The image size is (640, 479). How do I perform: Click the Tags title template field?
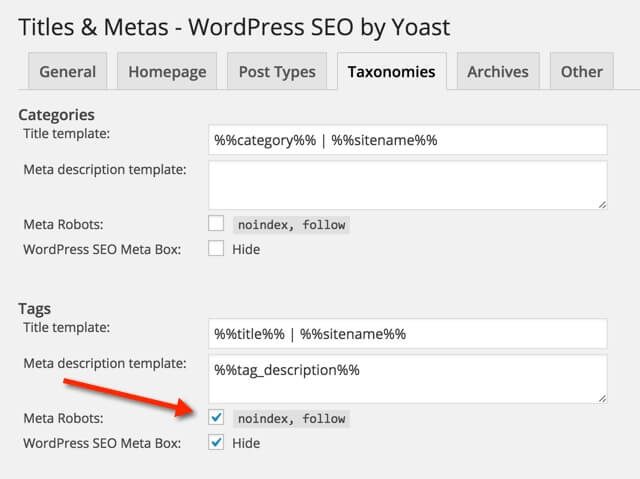[x=408, y=334]
